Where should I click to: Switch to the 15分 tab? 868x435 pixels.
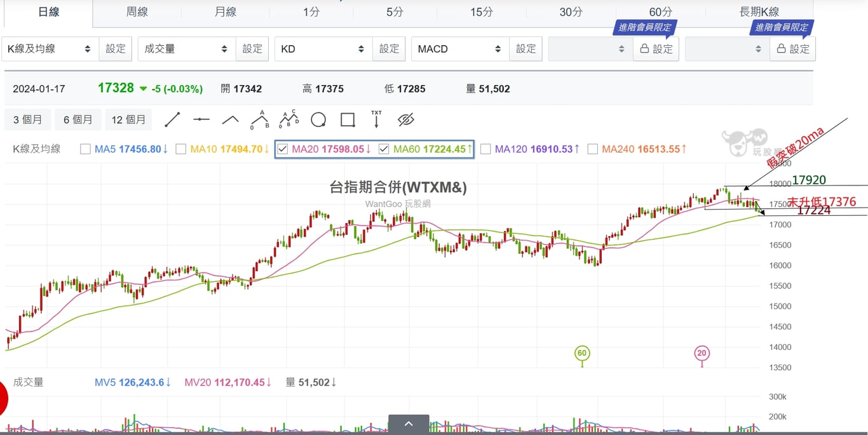tap(482, 12)
